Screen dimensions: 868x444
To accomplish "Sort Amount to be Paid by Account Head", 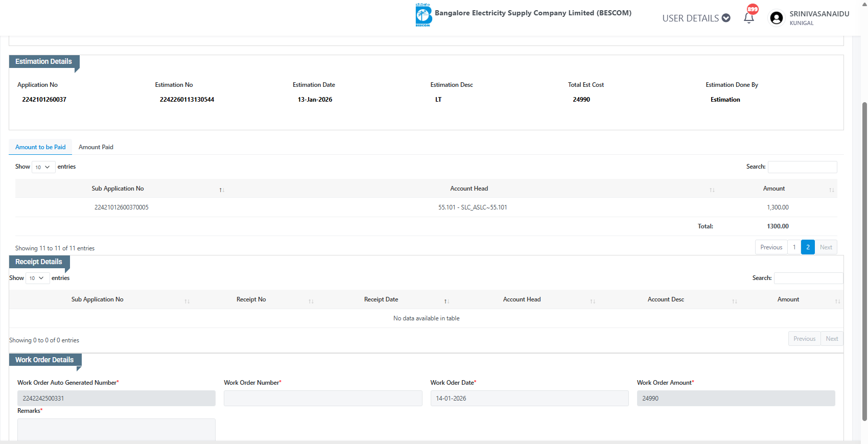I will click(x=712, y=190).
